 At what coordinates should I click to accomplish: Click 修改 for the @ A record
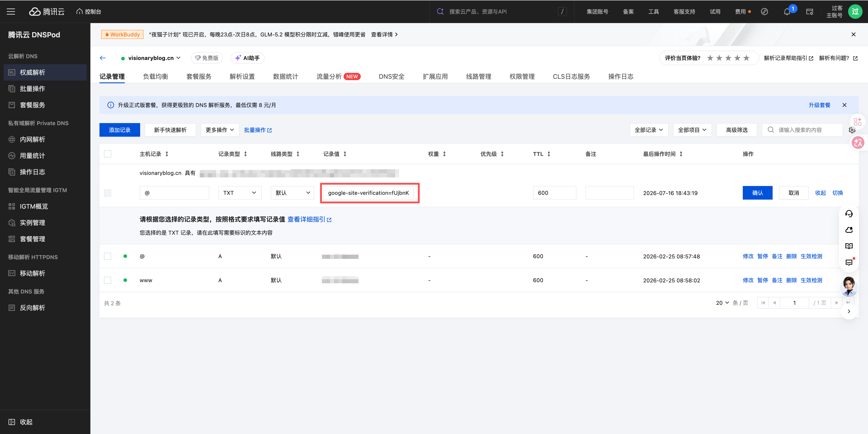(748, 256)
